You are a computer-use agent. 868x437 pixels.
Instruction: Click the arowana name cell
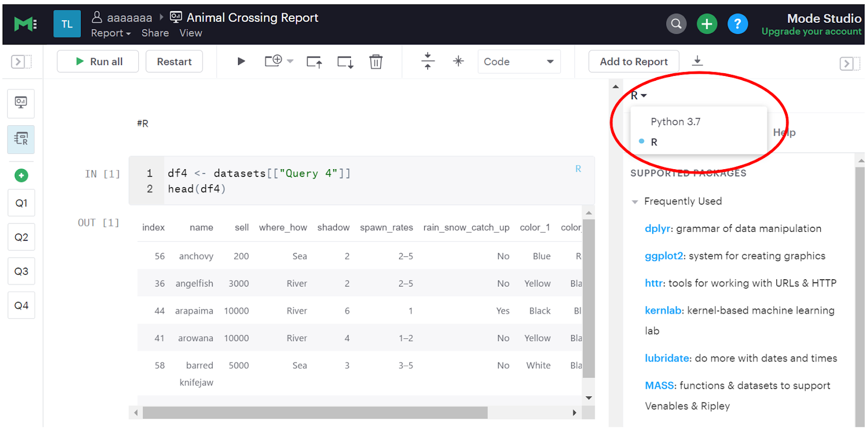195,338
